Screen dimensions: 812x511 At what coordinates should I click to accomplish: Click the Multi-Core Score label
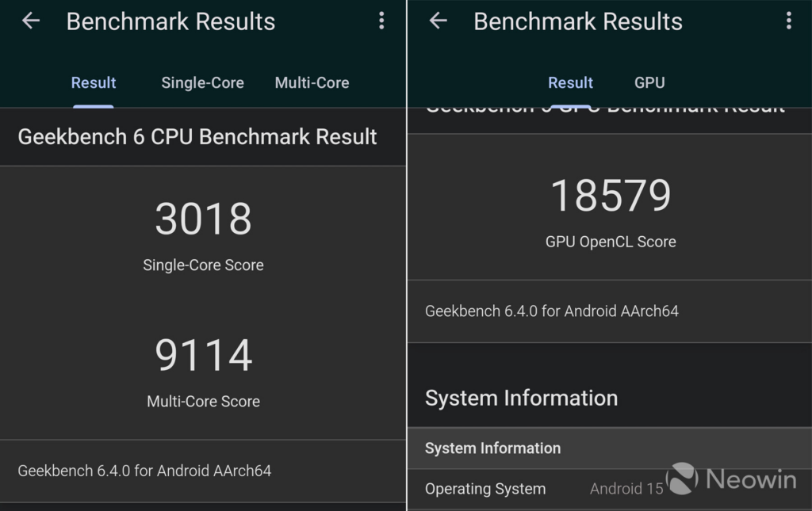click(x=203, y=402)
